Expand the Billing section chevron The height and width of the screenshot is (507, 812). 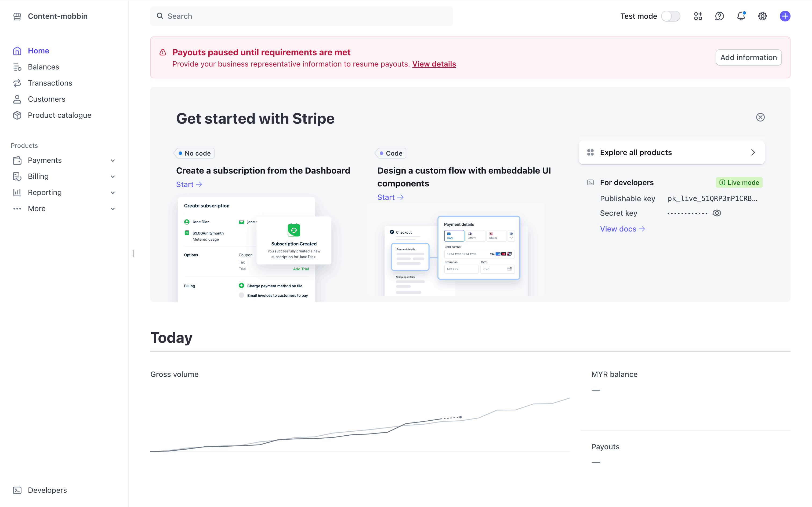tap(113, 177)
